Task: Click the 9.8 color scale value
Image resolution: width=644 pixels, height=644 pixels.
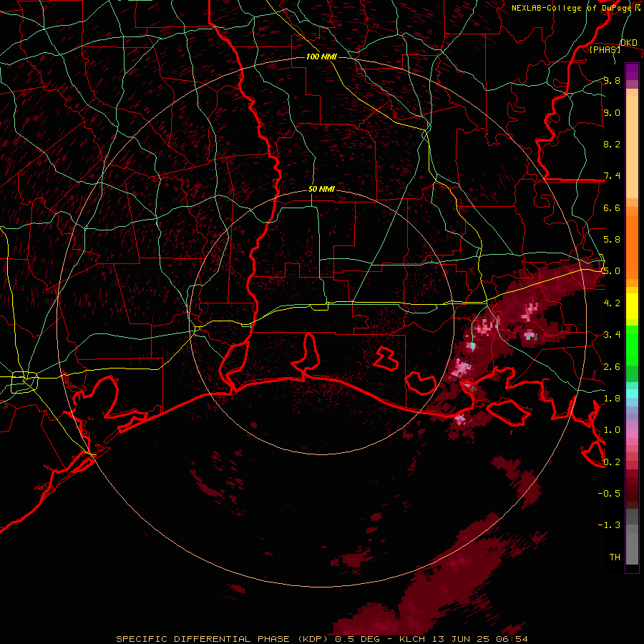Action: (x=612, y=80)
